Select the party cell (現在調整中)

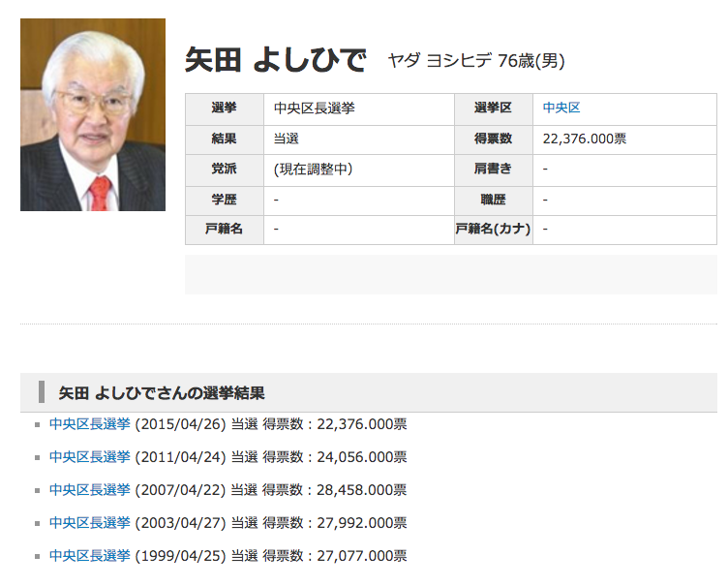[359, 170]
